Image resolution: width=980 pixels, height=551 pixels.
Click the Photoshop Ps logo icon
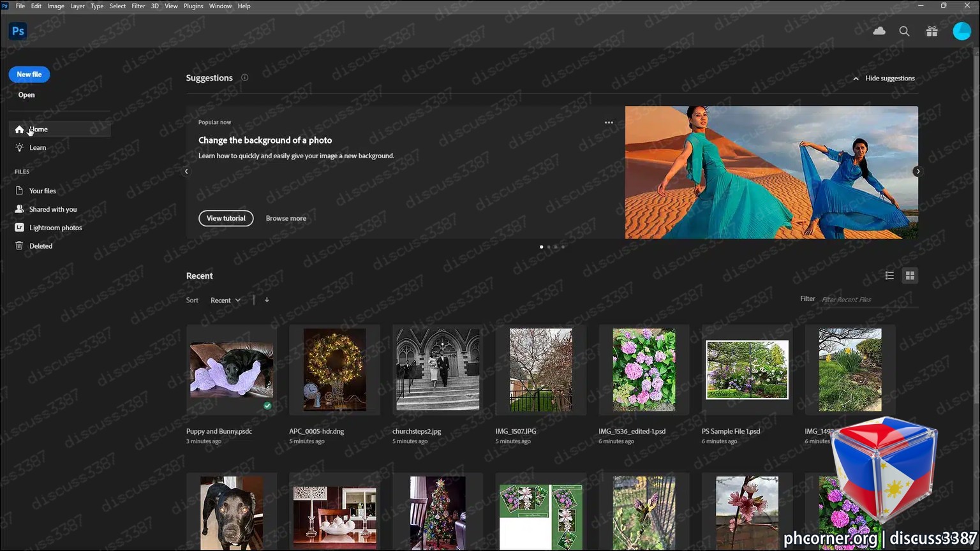[x=18, y=31]
